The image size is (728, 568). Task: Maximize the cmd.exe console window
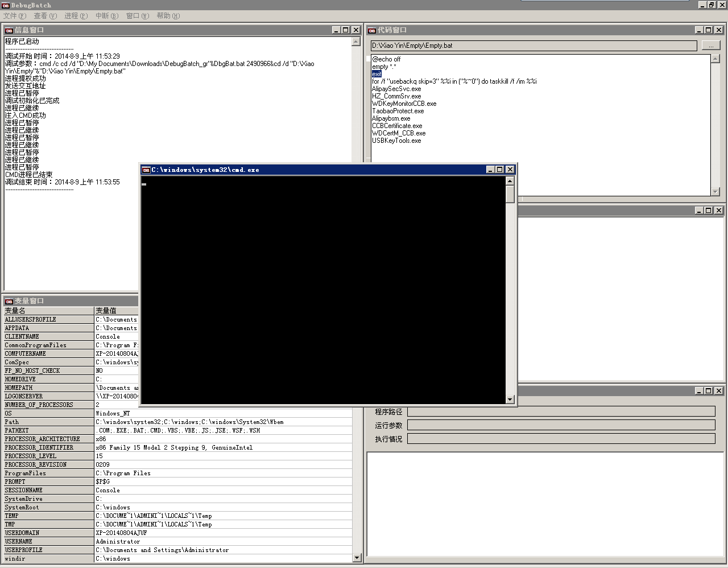500,170
